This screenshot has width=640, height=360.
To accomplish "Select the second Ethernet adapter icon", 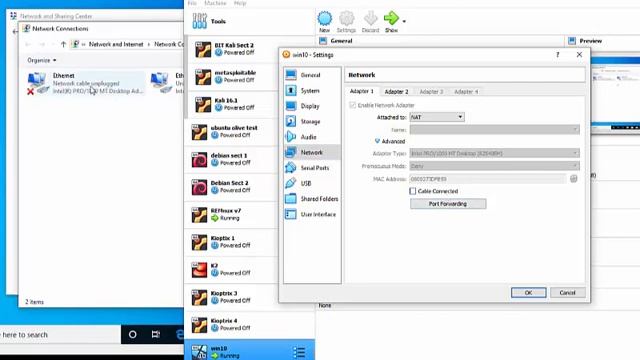I will [161, 83].
